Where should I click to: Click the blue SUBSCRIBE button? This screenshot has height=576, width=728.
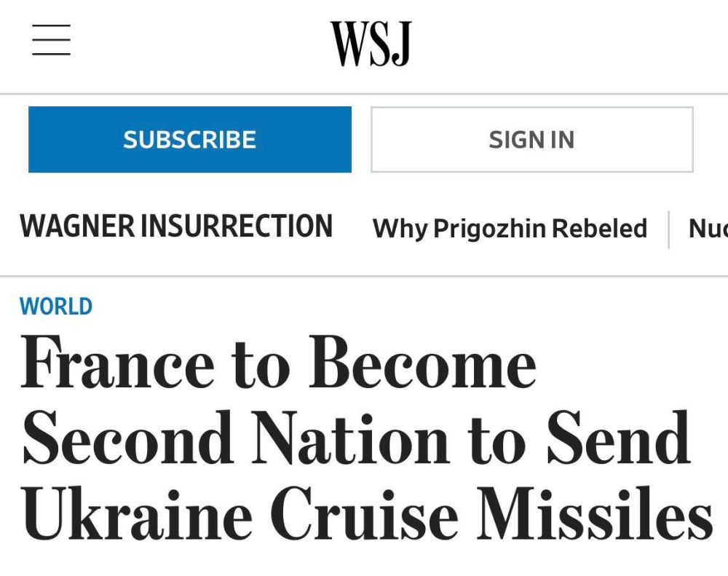click(x=190, y=139)
